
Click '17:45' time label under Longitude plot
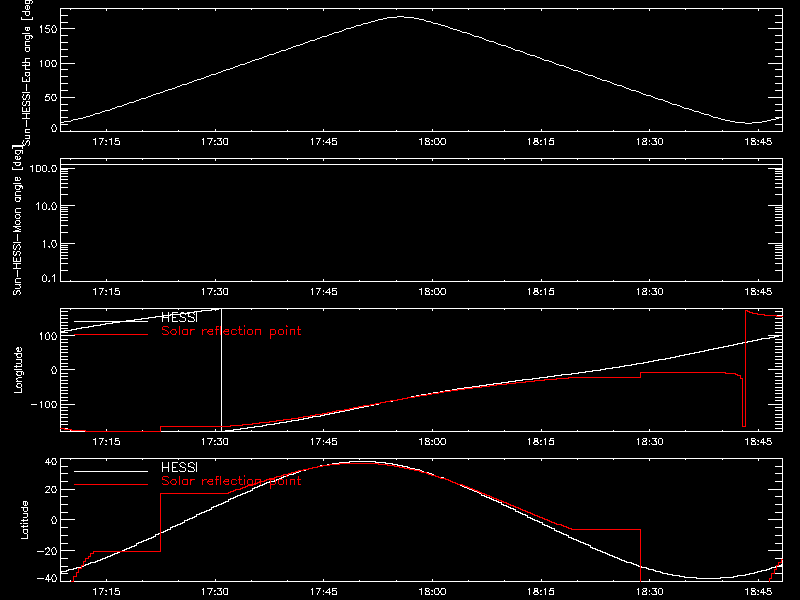click(x=323, y=441)
